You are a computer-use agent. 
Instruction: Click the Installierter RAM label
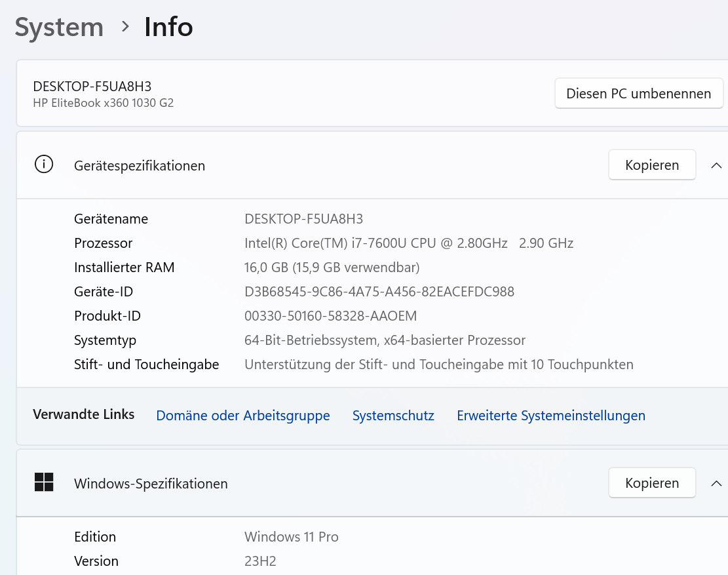coord(124,268)
